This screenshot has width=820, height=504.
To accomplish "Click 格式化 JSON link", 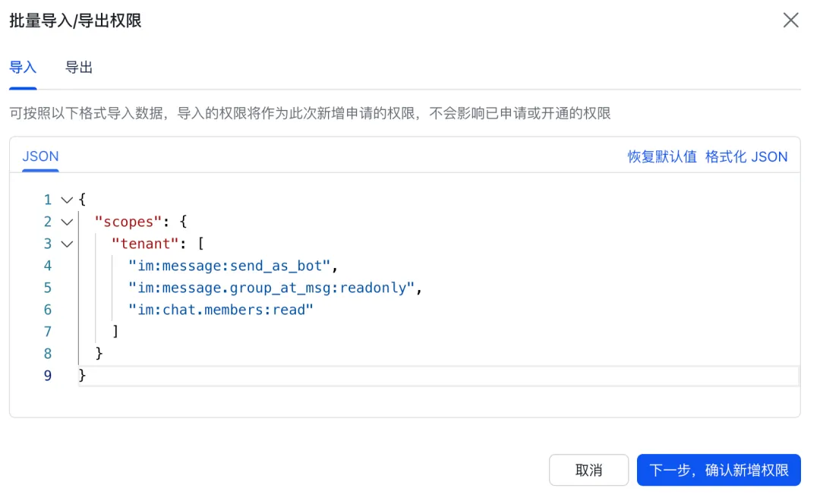I will click(x=746, y=156).
